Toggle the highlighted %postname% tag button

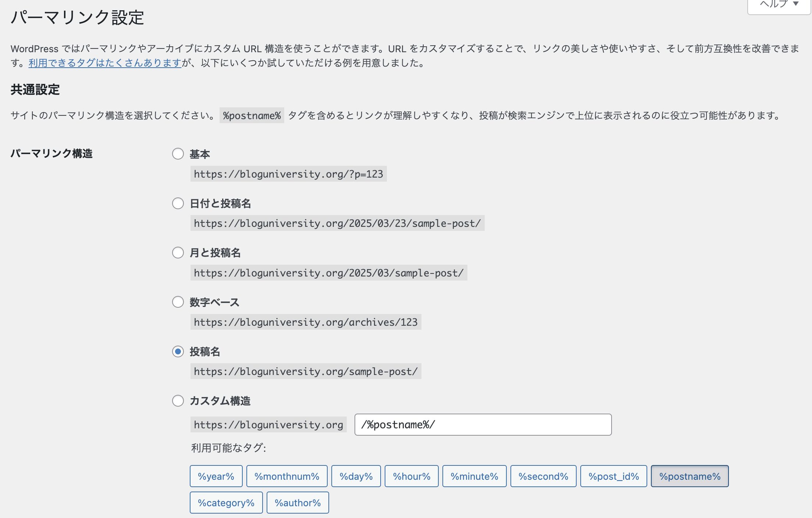[690, 476]
